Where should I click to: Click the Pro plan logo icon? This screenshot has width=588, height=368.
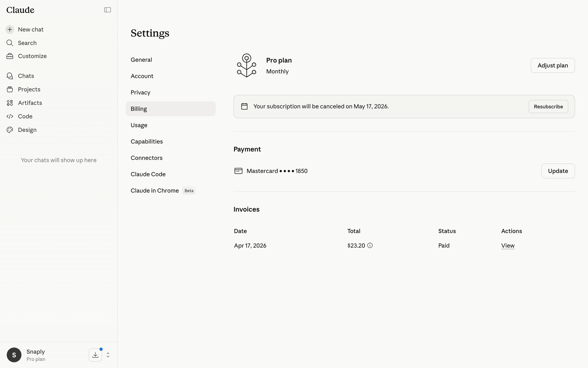(x=247, y=65)
